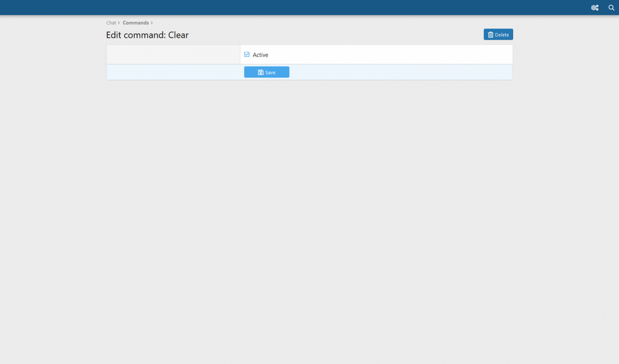
Task: Click the chevron after Chat breadcrumb
Action: [119, 23]
